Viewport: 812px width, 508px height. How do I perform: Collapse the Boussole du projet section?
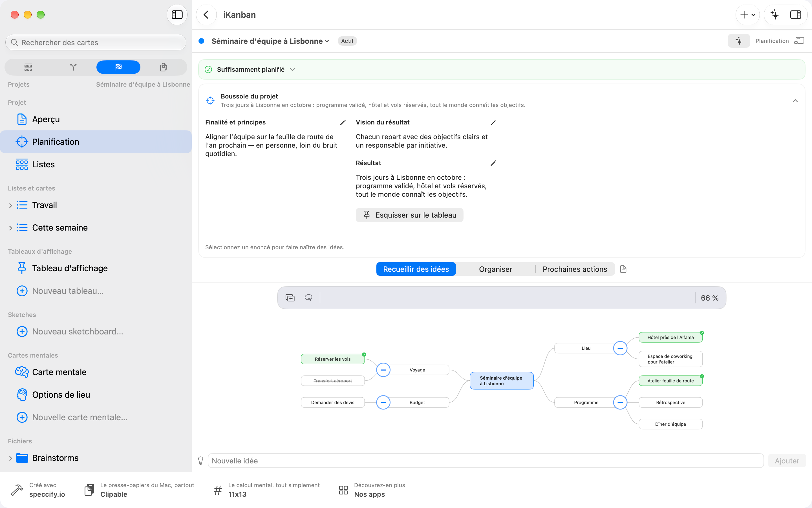pyautogui.click(x=795, y=101)
